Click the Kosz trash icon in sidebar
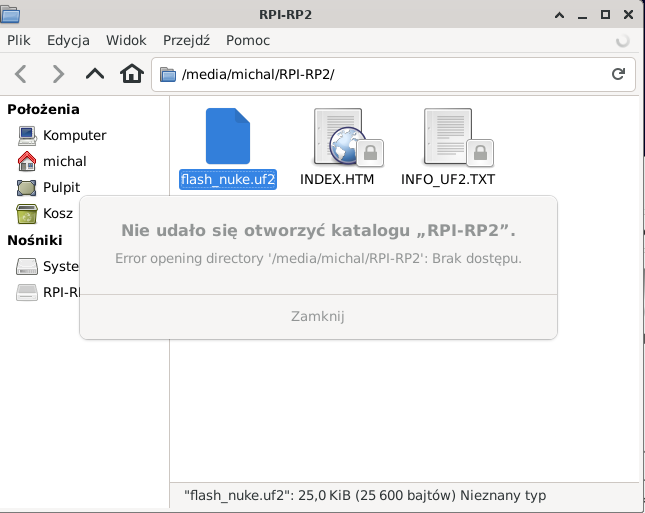Viewport: 645px width, 513px height. (27, 214)
